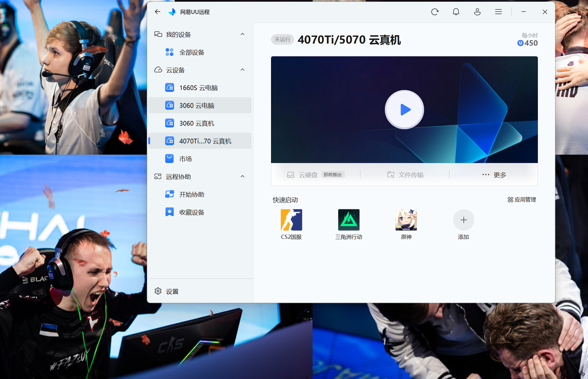Screen dimensions: 588x379
Task: Click the 文件传输 option
Action: [405, 175]
